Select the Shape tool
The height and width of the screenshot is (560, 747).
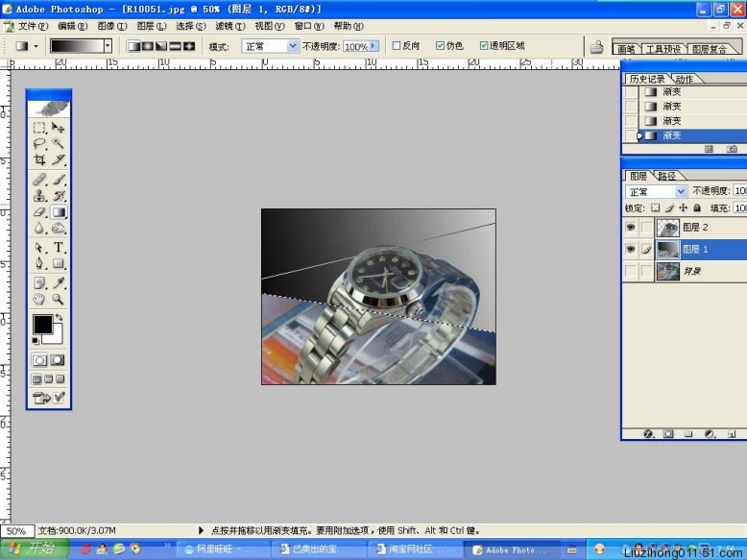click(59, 263)
